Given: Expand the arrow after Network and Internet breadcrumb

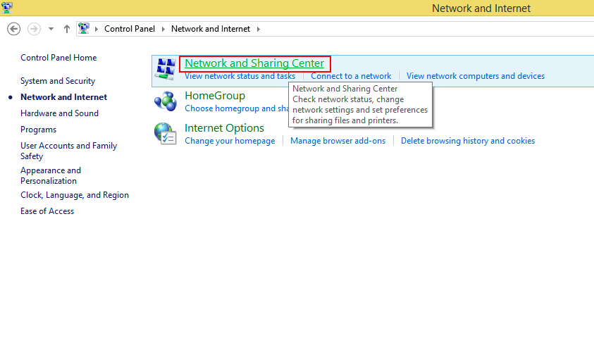Looking at the screenshot, I should [259, 29].
